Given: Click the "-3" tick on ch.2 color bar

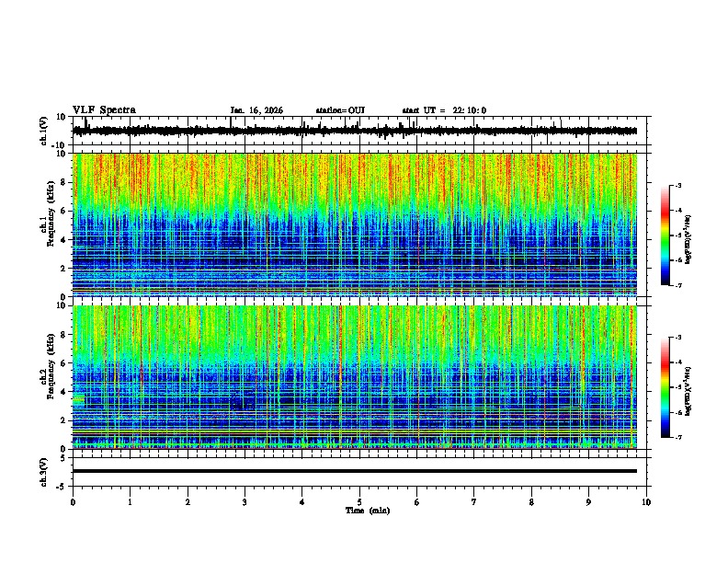Looking at the screenshot, I should (677, 338).
